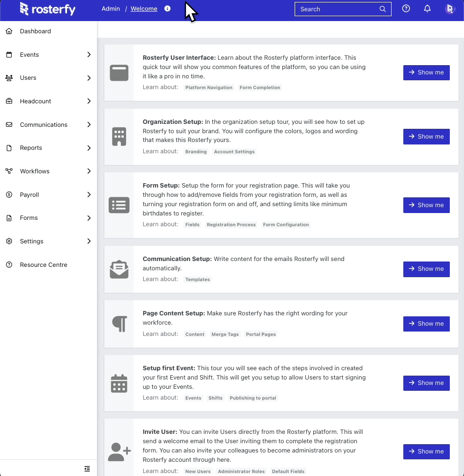Screen dimensions: 464x476
Task: Click Show me for Communication Setup
Action: (x=426, y=269)
